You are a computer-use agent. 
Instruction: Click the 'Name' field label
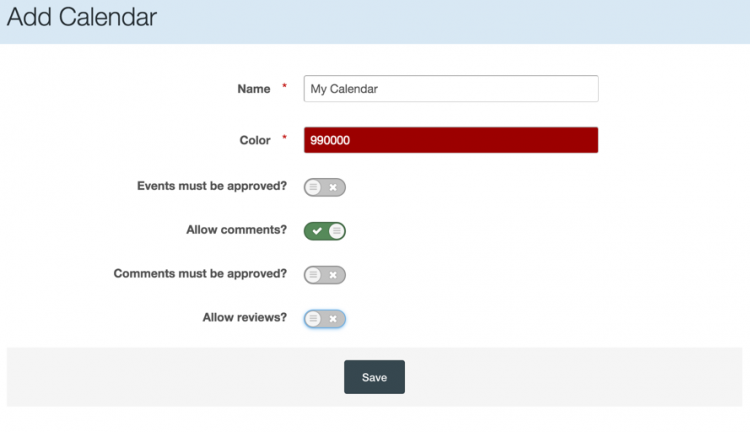tap(254, 89)
